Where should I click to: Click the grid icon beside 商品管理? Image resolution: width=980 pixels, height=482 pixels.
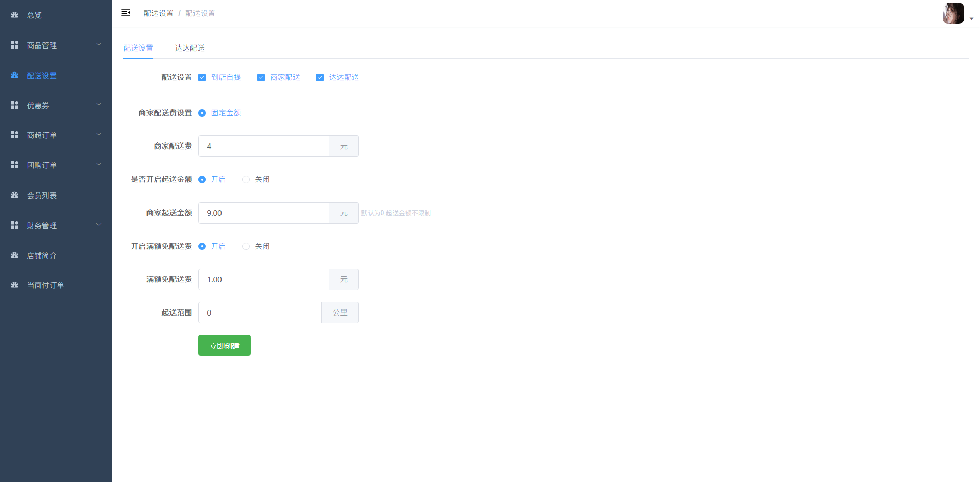pos(15,45)
